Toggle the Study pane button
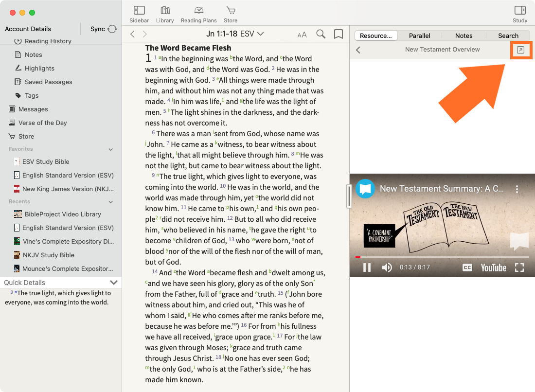 (520, 15)
